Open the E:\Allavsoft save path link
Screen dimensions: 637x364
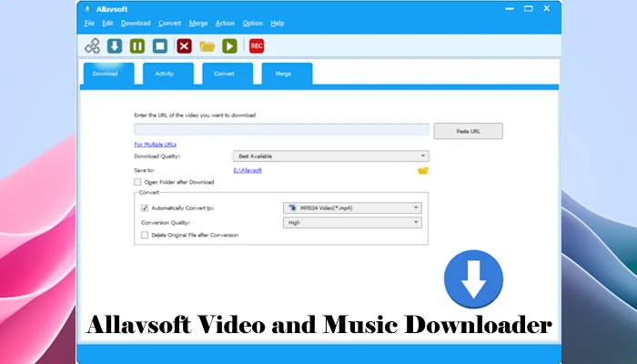point(248,170)
